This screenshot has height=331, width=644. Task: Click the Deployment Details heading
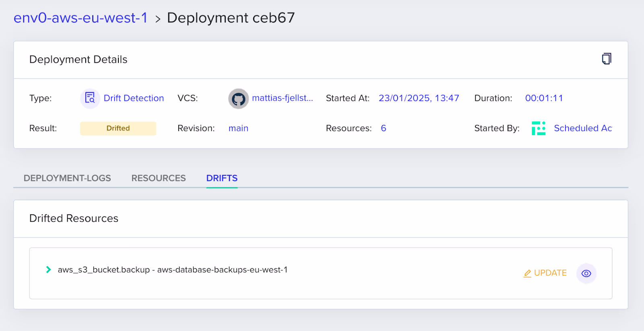click(x=78, y=60)
